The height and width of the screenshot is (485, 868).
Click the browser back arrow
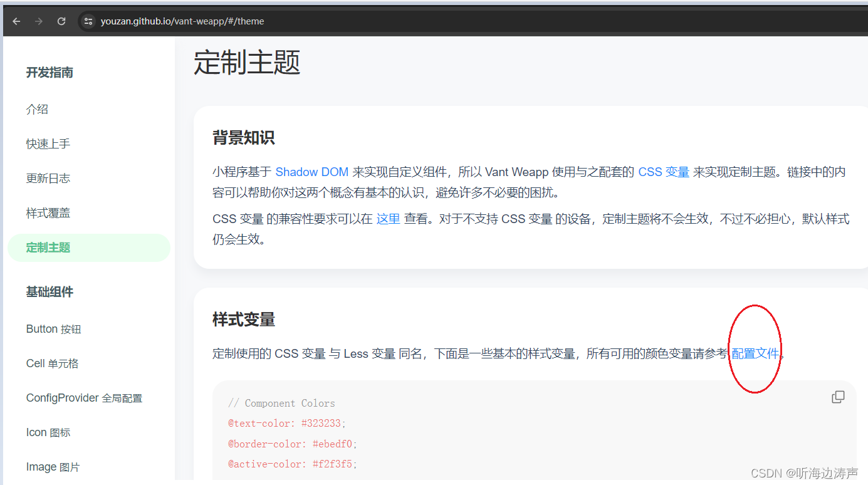[16, 21]
